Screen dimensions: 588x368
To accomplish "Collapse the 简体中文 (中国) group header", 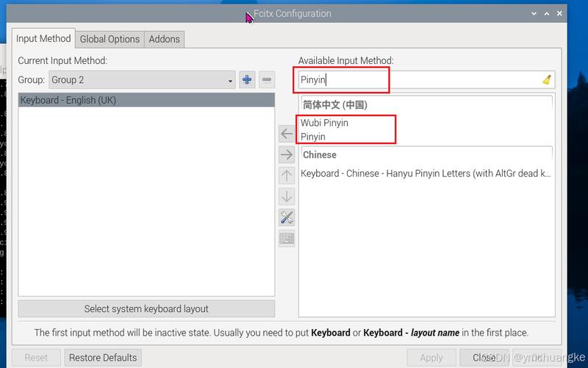I will (x=427, y=105).
